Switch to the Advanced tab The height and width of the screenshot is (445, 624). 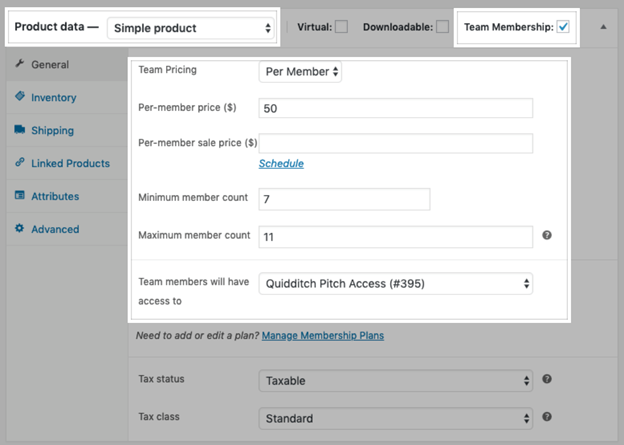[67, 229]
